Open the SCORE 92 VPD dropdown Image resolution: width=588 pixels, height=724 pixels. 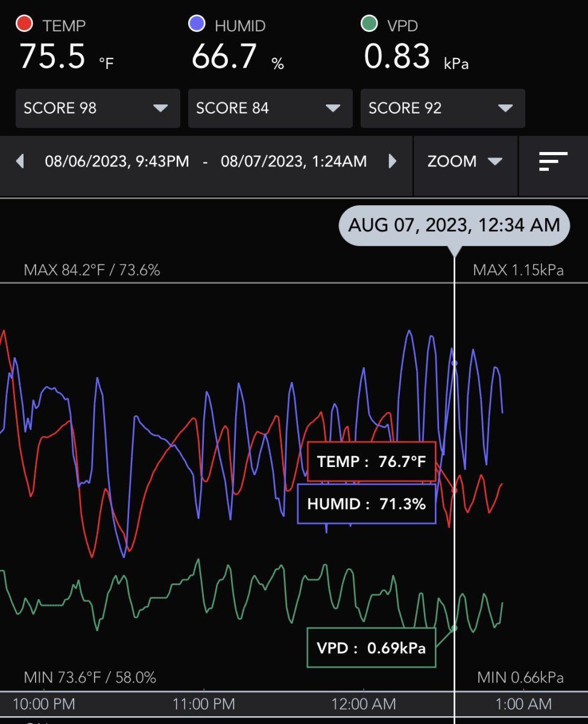443,109
